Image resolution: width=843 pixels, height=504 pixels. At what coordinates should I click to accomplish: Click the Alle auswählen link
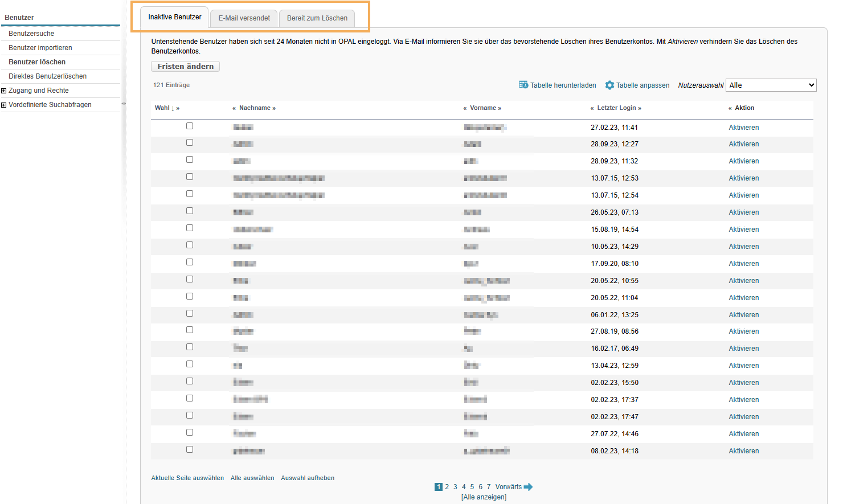(x=252, y=478)
